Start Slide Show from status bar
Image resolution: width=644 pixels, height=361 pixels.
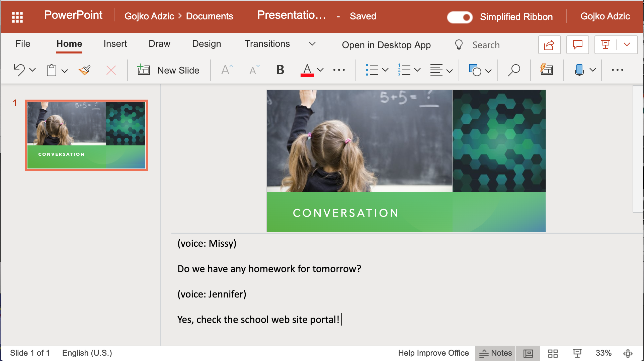click(x=577, y=353)
